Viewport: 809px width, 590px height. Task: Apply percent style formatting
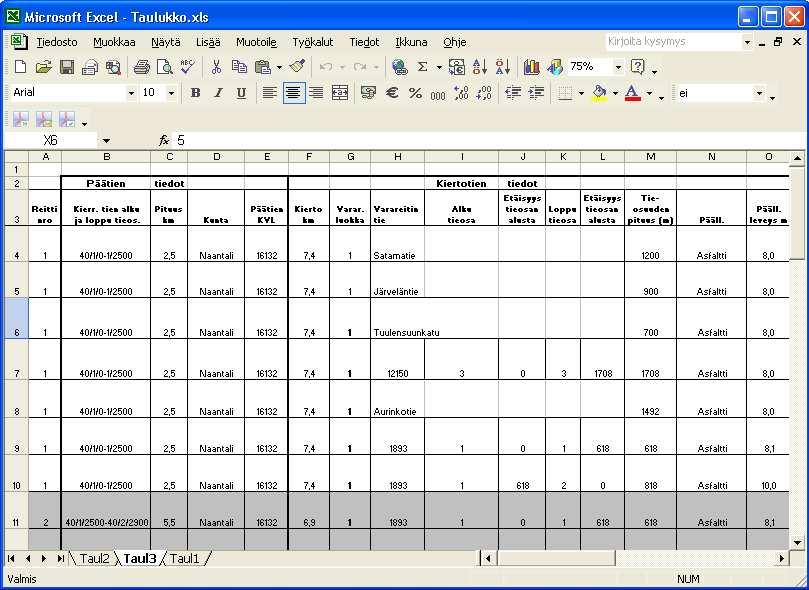[415, 93]
